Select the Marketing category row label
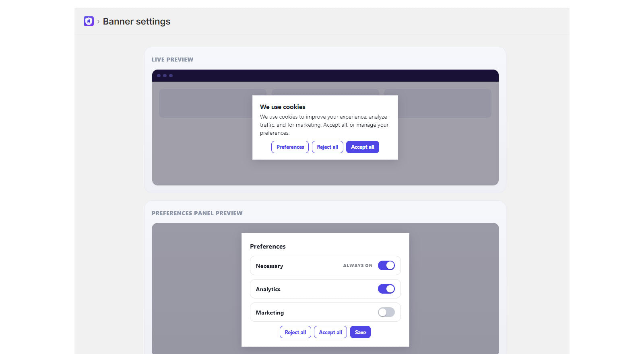644x362 pixels. [x=270, y=313]
